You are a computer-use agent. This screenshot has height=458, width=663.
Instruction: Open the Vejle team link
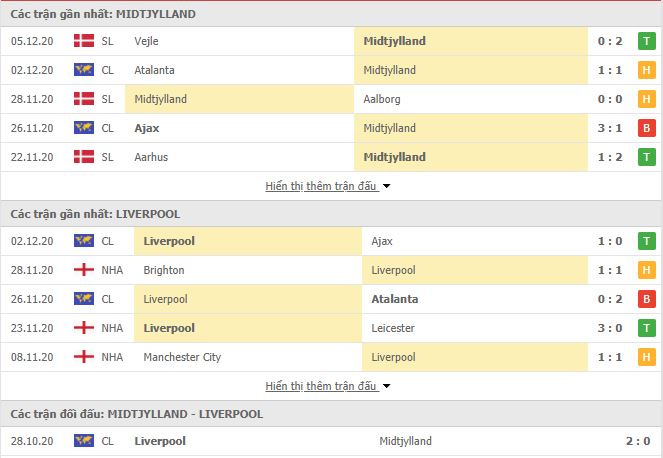(x=146, y=41)
